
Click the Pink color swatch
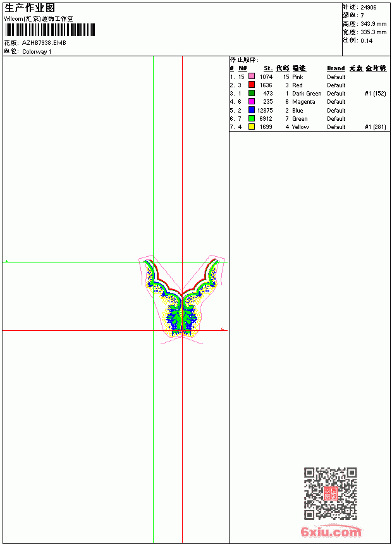tap(252, 77)
